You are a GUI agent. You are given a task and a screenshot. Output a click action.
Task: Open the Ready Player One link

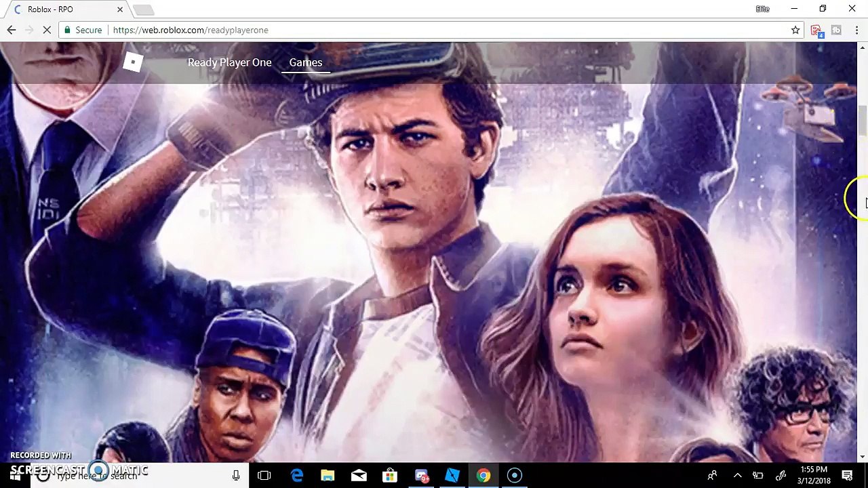point(229,62)
